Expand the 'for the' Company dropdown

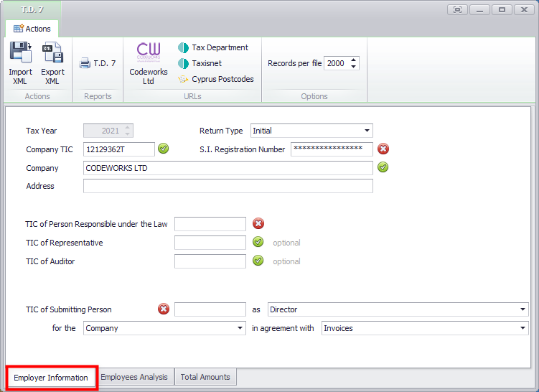coord(240,328)
